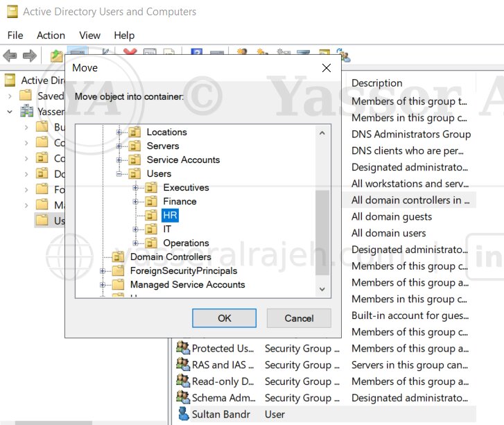Click the Schema Adm... group icon
This screenshot has width=504, height=425.
tap(183, 397)
